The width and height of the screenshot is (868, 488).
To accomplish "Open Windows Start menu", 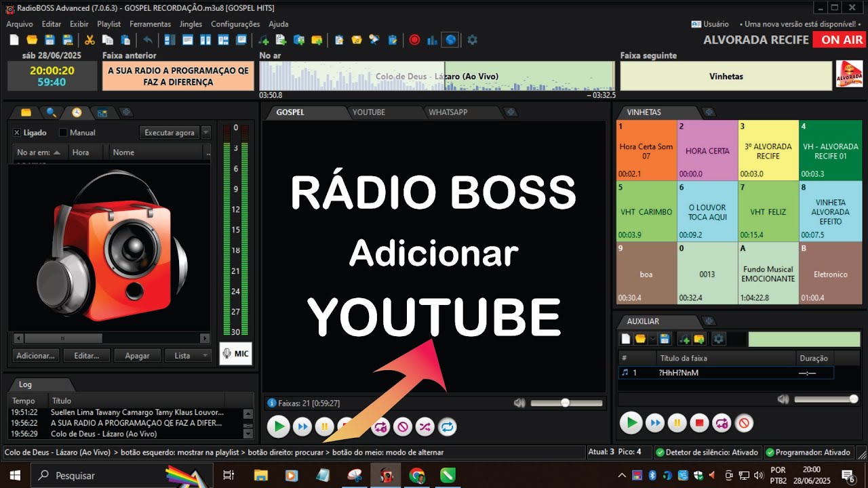I will pos(15,475).
